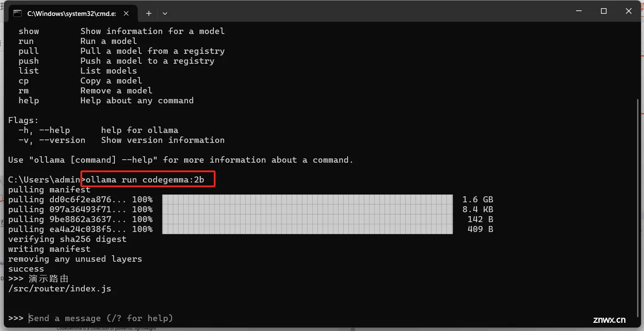Click the 'ollama run codegemma:2b' command text
Viewport: 644px width, 331px height.
coord(145,179)
